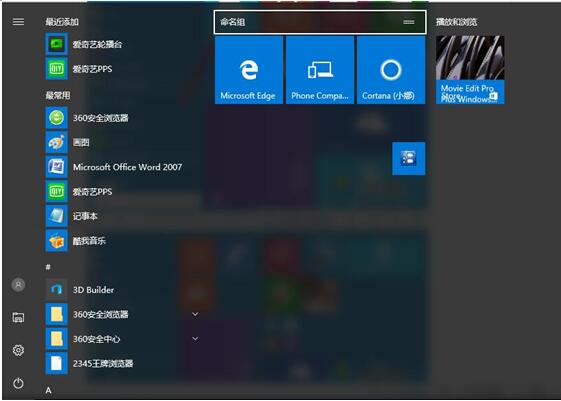Click the 最近添加 section heading
Screen dimensions: 561x401
(62, 22)
